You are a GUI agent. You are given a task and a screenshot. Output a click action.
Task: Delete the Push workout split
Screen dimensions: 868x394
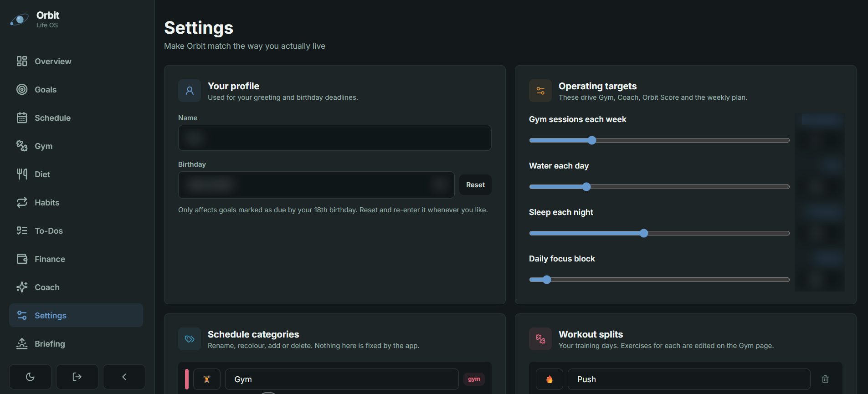[x=825, y=379]
